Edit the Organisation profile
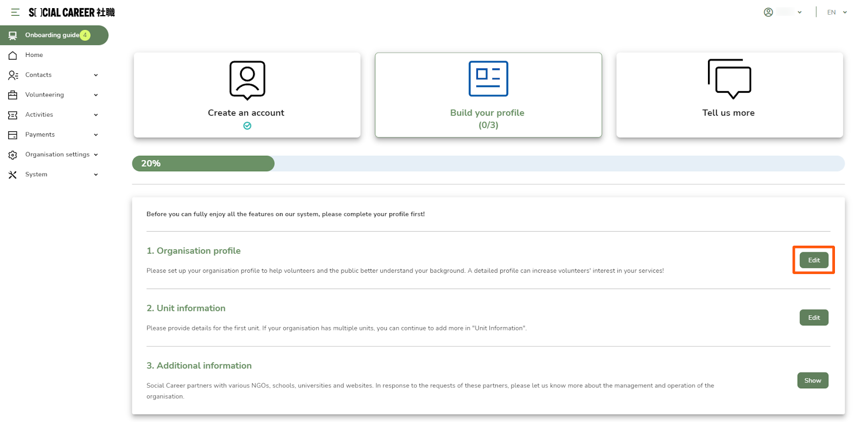 pos(814,260)
